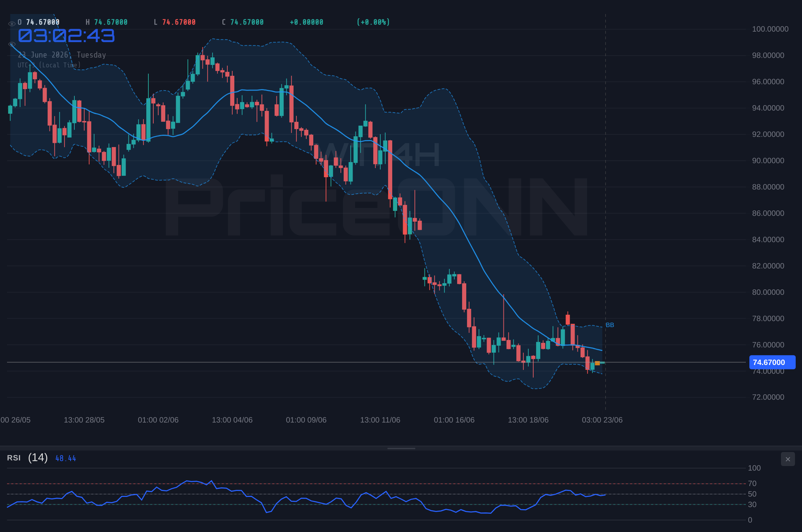This screenshot has height=532, width=802.
Task: Click the RSI value 48.44
Action: [66, 458]
